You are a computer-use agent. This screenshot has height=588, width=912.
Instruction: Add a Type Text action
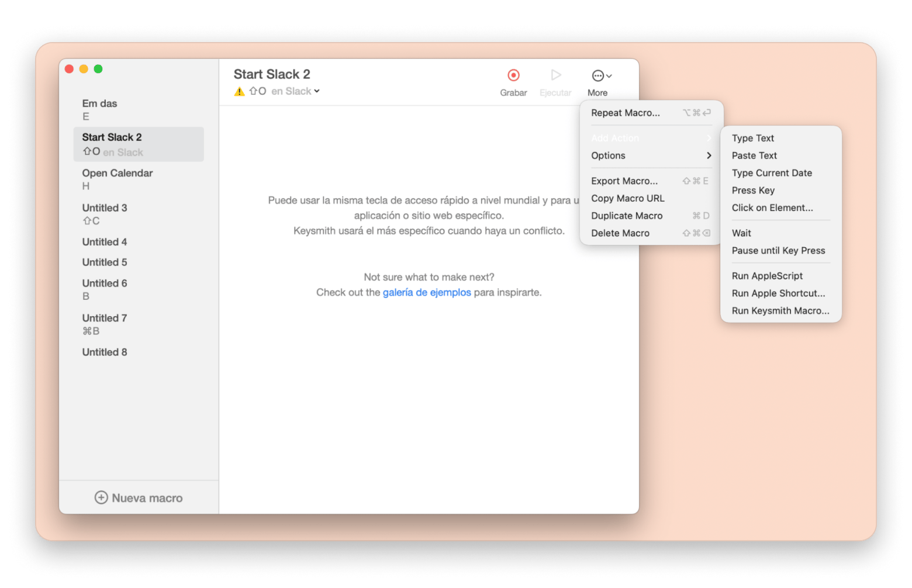click(x=780, y=138)
